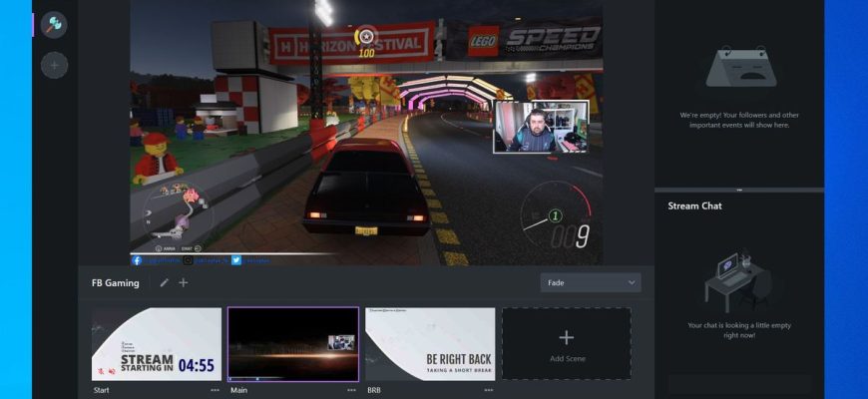Click the Add Scene tile
868x399 pixels.
pyautogui.click(x=567, y=344)
